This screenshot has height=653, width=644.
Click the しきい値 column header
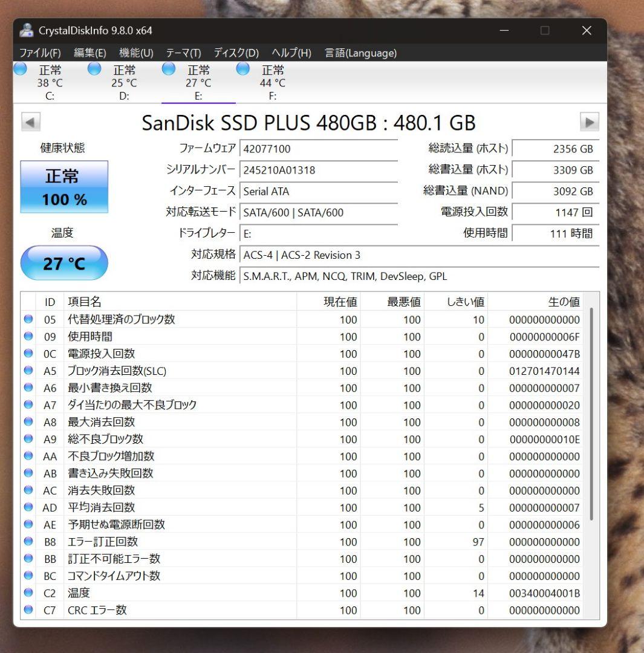coord(456,302)
